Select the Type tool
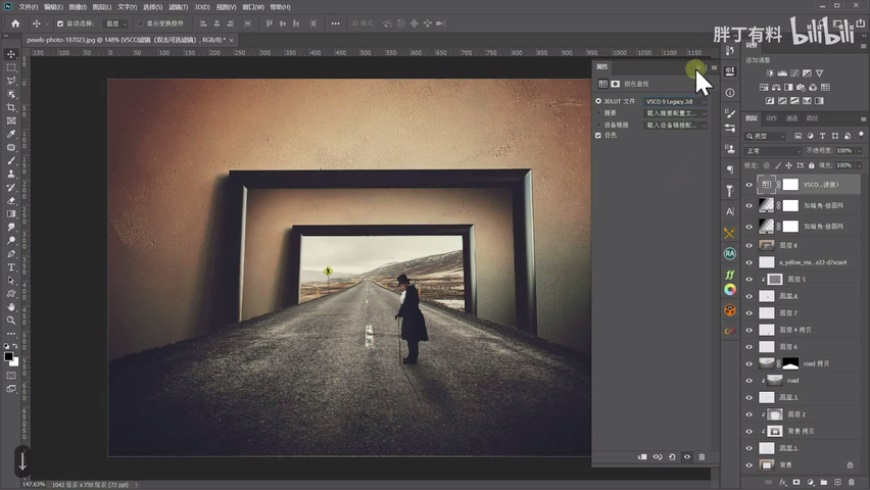 [x=12, y=267]
